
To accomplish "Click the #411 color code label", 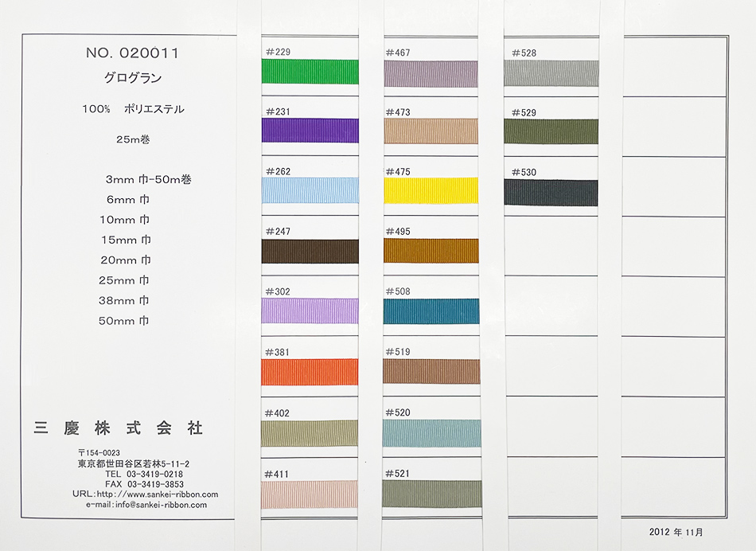I will (x=277, y=475).
